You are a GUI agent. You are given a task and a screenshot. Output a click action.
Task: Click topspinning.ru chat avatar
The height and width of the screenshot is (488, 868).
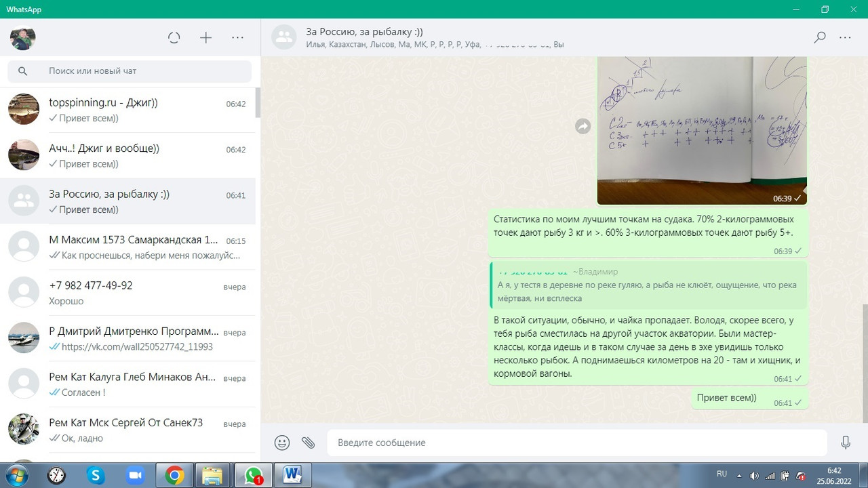(24, 109)
